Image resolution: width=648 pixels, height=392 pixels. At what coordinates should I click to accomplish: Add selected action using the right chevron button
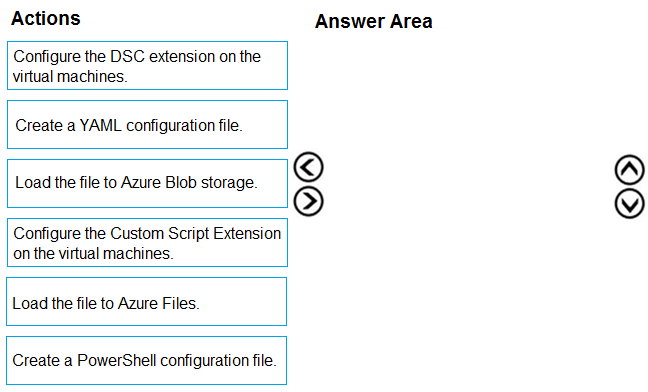pos(308,201)
